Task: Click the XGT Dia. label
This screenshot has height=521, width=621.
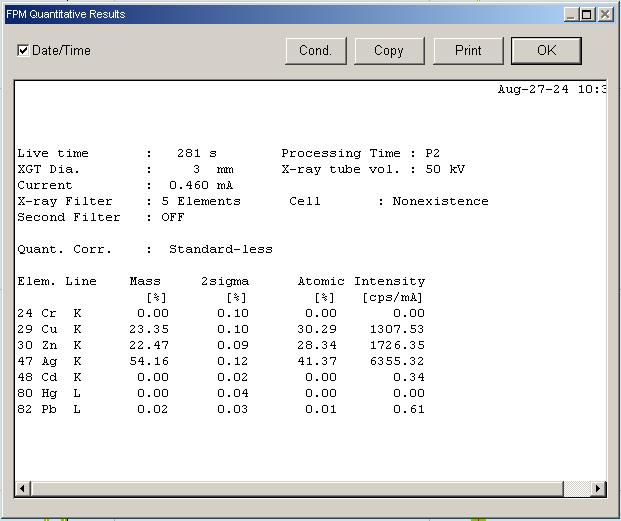Action: (x=49, y=169)
